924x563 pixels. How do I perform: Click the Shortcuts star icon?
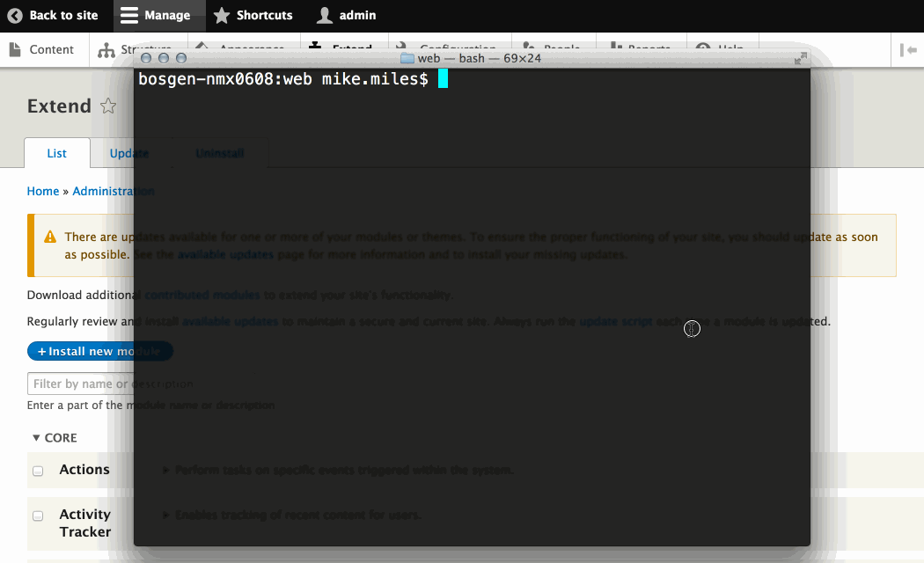tap(222, 15)
